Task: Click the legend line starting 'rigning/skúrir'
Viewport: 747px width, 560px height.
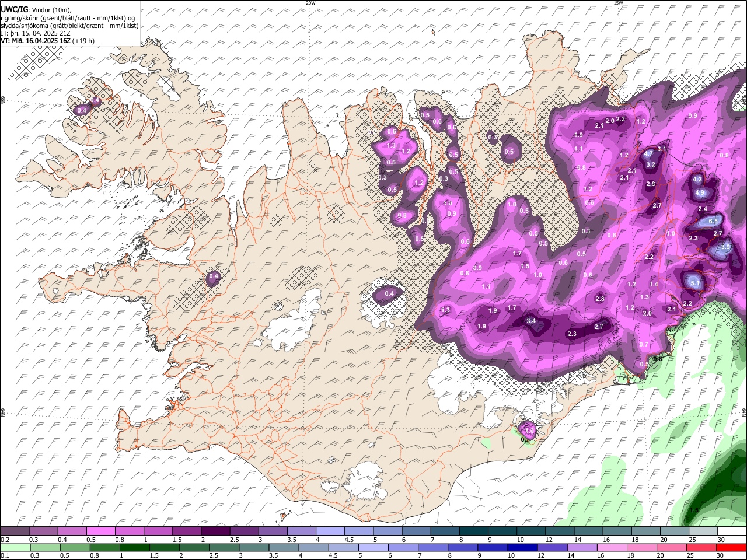Action: click(68, 17)
